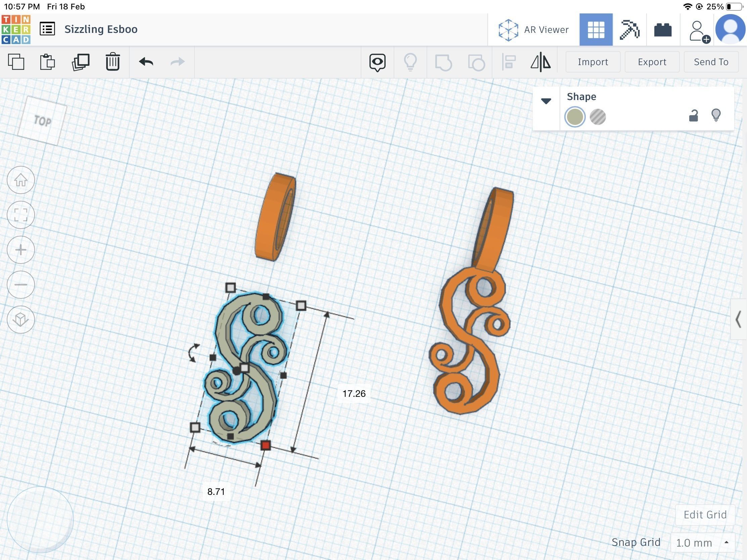The height and width of the screenshot is (560, 747).
Task: Reset to home view
Action: coord(21,180)
